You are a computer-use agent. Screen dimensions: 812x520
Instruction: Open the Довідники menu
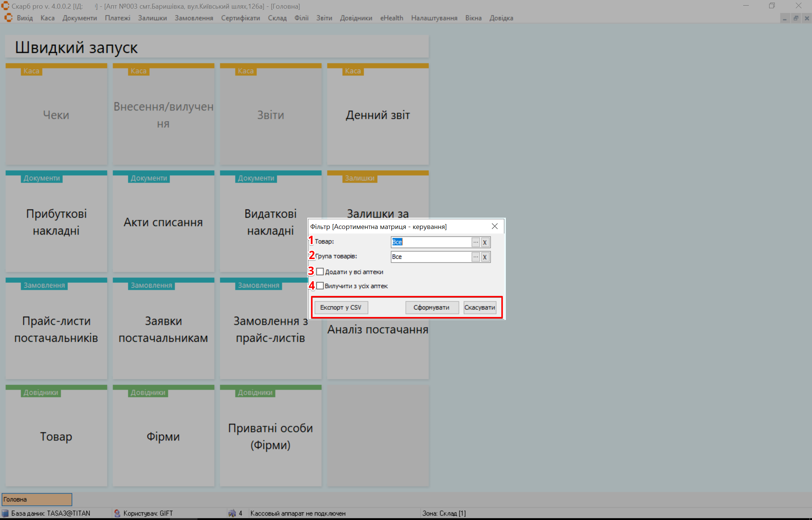(356, 18)
